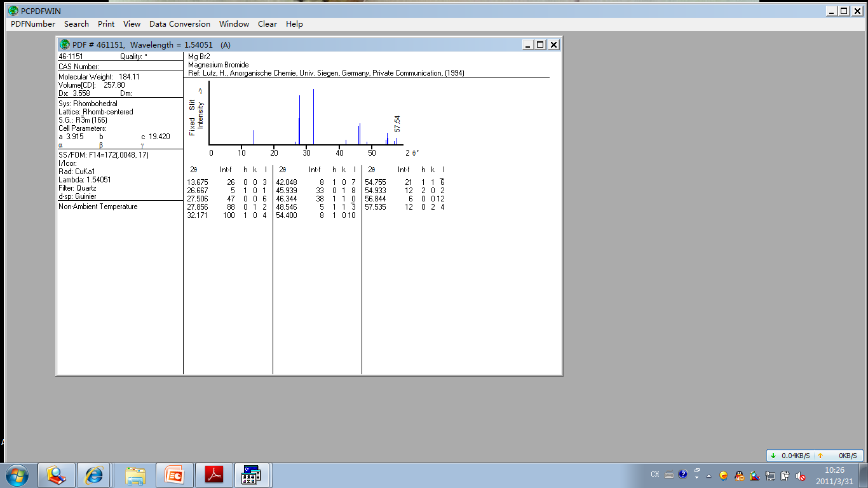Click the Molecular Weight 184.11 line
868x488 pixels.
point(99,77)
